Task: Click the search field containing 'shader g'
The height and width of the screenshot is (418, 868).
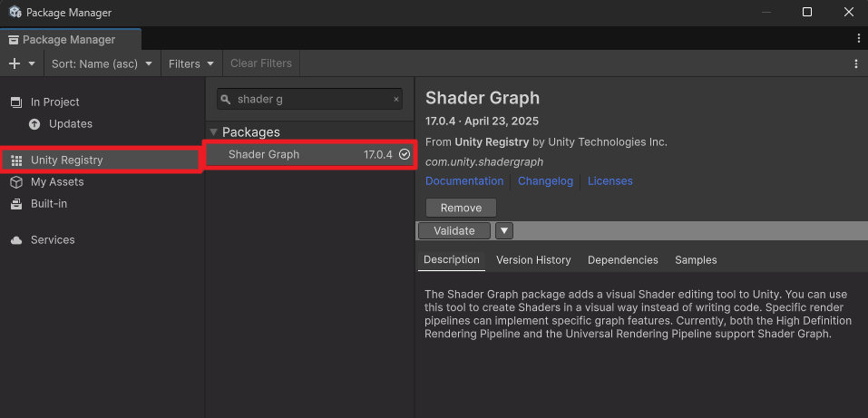Action: (309, 99)
